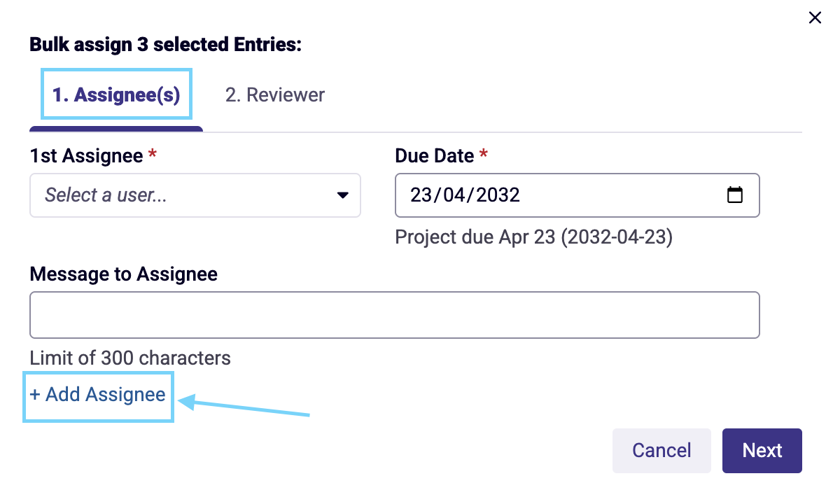Click the Next button
Viewport: 833px width, 504px height.
(x=762, y=450)
